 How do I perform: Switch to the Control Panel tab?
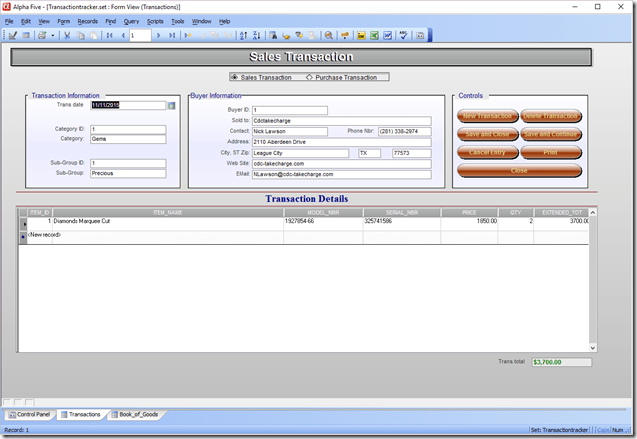pos(31,413)
